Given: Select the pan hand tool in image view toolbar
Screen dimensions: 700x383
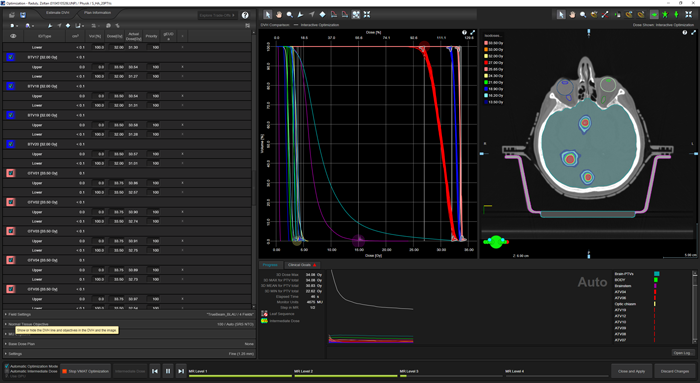Looking at the screenshot, I should click(572, 15).
